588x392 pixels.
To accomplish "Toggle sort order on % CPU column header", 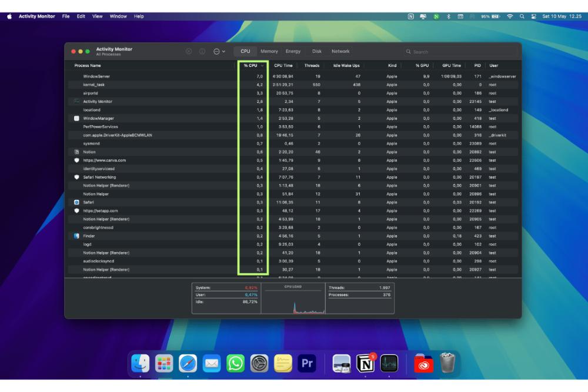I will [253, 66].
